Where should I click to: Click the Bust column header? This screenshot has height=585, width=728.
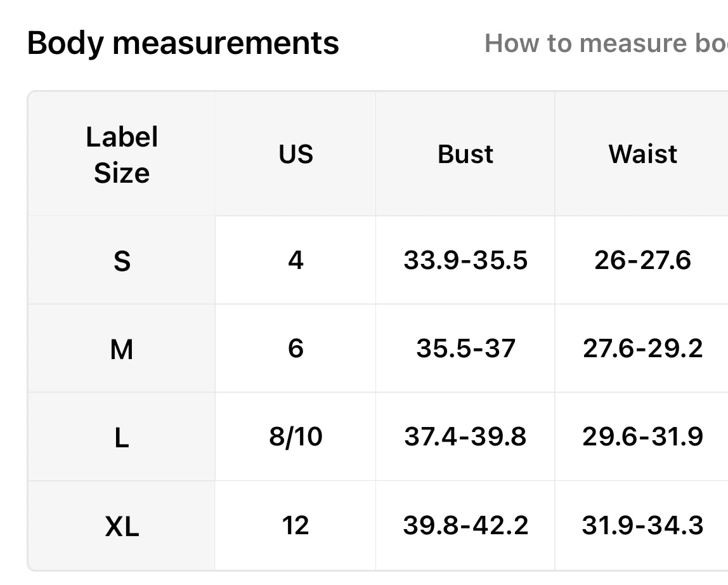tap(465, 154)
